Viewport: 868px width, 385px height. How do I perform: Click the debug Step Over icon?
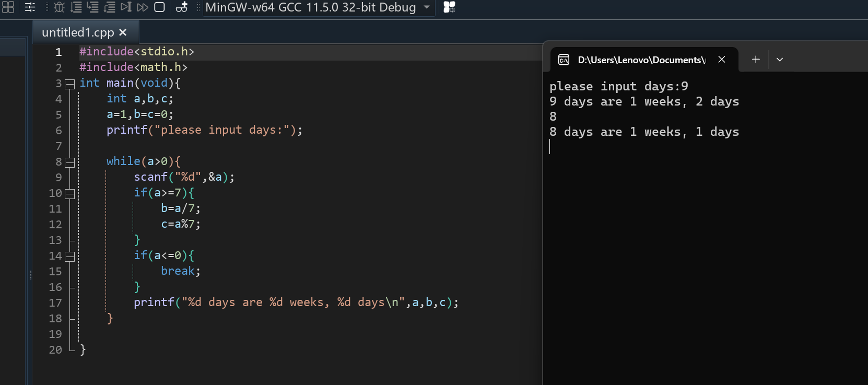pyautogui.click(x=76, y=7)
